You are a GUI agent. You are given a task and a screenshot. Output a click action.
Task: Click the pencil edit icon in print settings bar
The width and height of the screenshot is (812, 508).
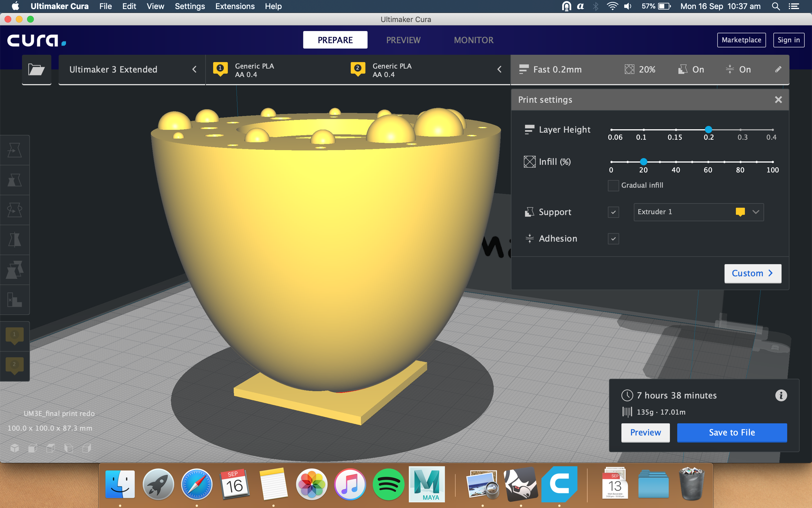[x=778, y=69]
